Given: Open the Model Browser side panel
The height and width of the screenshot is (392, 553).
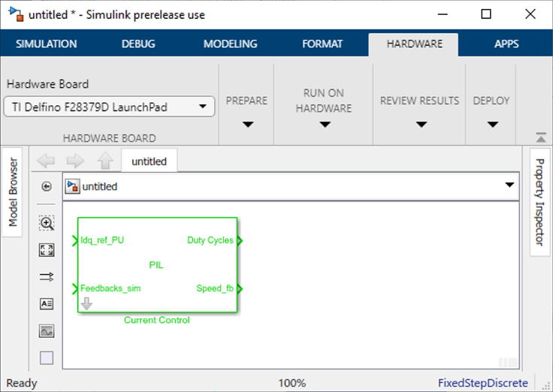Looking at the screenshot, I should point(13,191).
